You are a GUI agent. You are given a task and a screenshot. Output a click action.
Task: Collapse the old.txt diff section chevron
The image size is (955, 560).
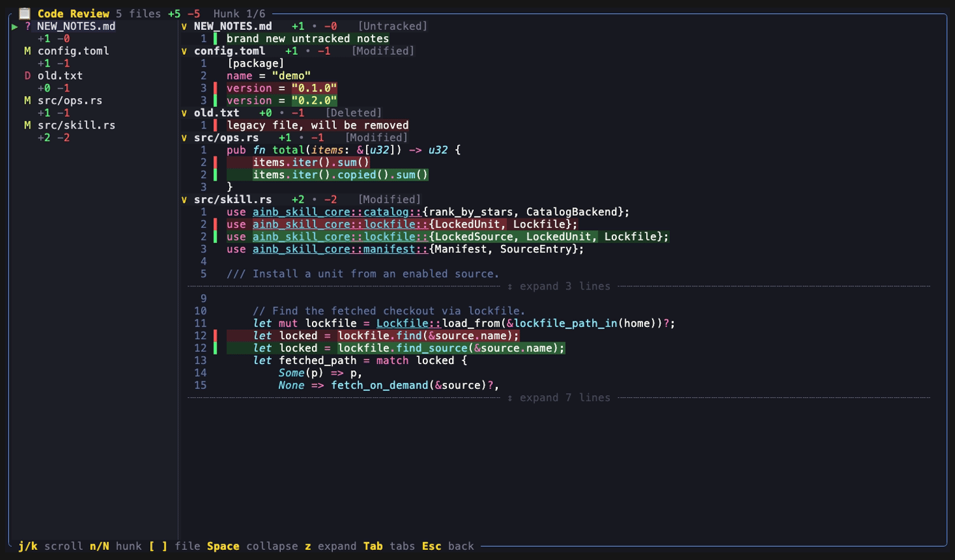click(184, 113)
